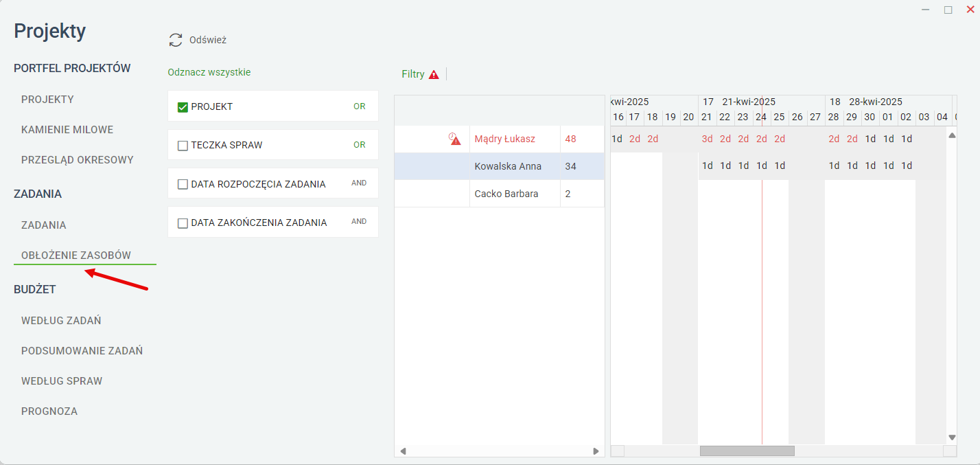The width and height of the screenshot is (980, 465).
Task: Select ZADANIA menu item under the Zadania heading
Action: (x=44, y=225)
